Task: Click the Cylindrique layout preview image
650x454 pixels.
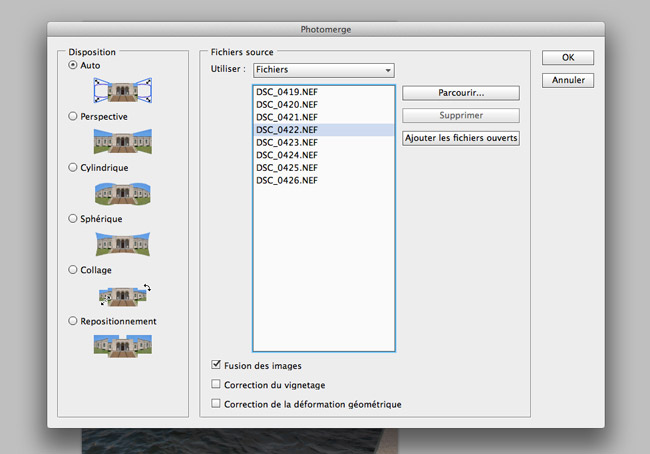Action: pyautogui.click(x=123, y=194)
